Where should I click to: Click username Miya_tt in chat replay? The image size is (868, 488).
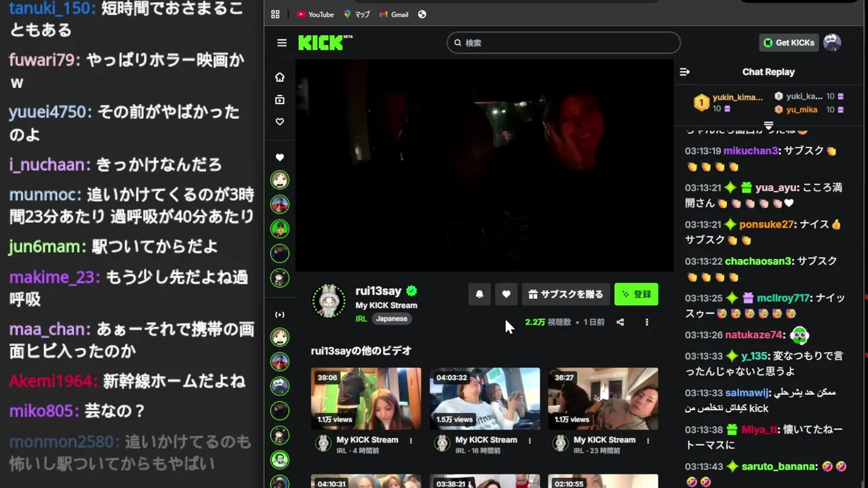click(759, 430)
